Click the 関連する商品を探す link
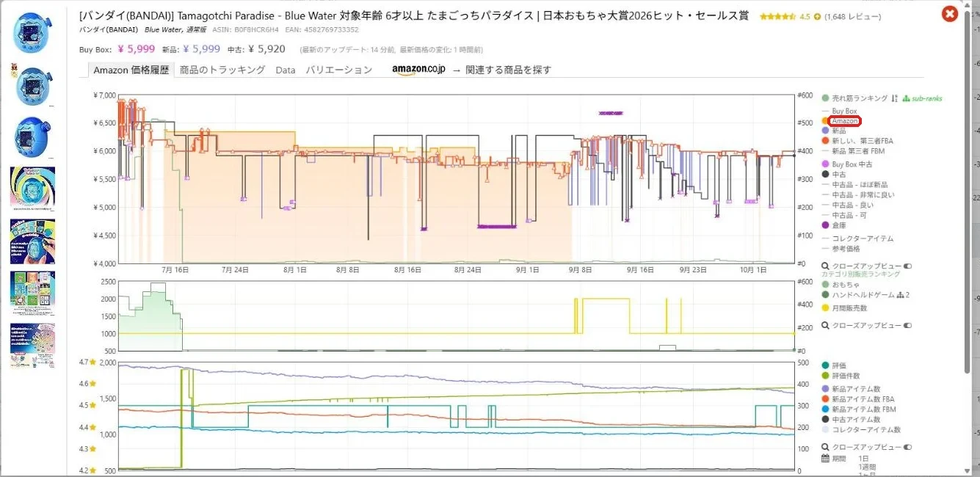 pyautogui.click(x=508, y=70)
